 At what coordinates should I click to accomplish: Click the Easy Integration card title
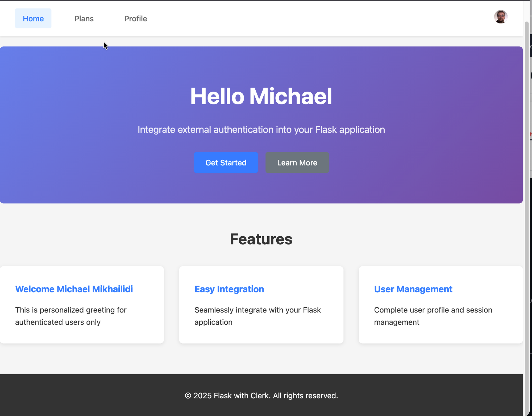[229, 289]
